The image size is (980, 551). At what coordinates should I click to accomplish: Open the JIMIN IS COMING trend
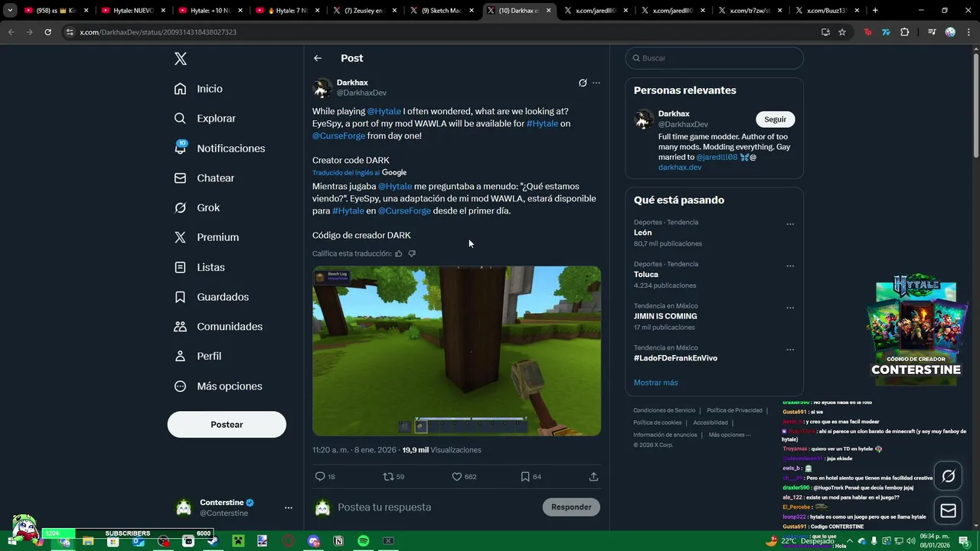(665, 316)
